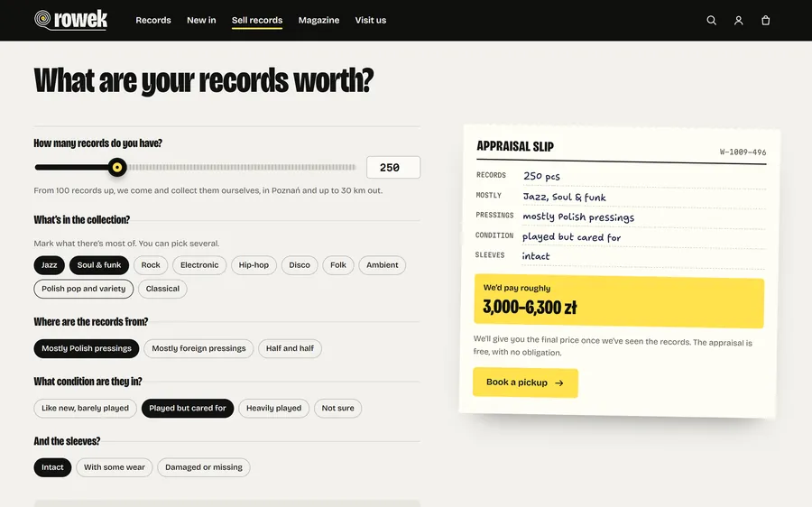
Task: Choose Intact sleeves option
Action: coord(52,467)
